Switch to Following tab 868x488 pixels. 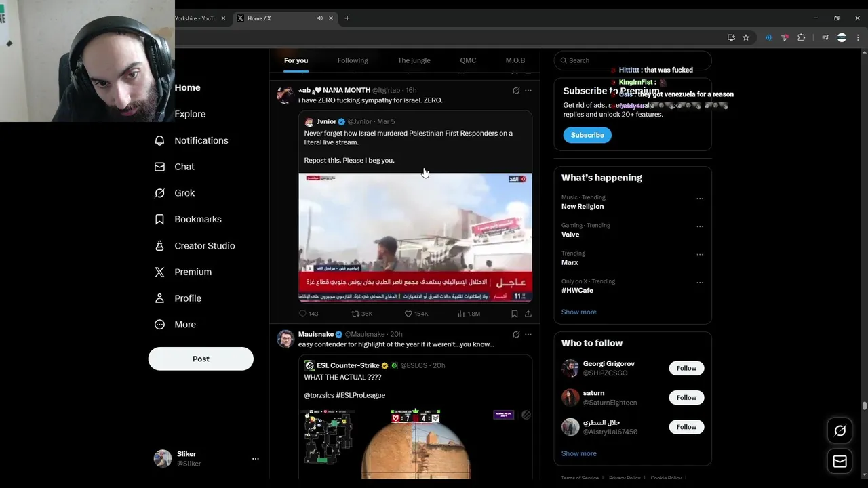tap(353, 60)
